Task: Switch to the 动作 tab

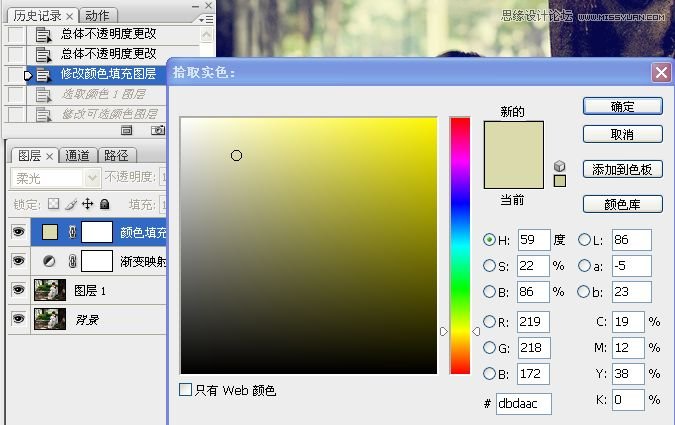Action: (97, 15)
